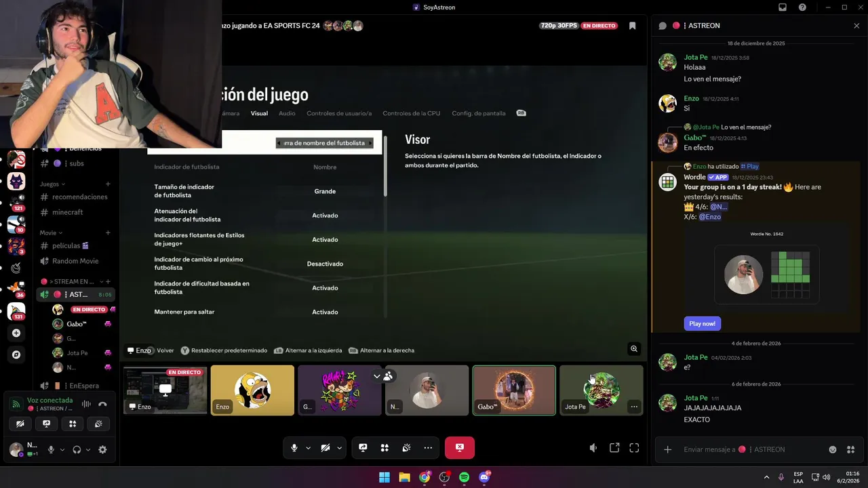
Task: Enter fullscreen mode for the stream
Action: [x=634, y=448]
